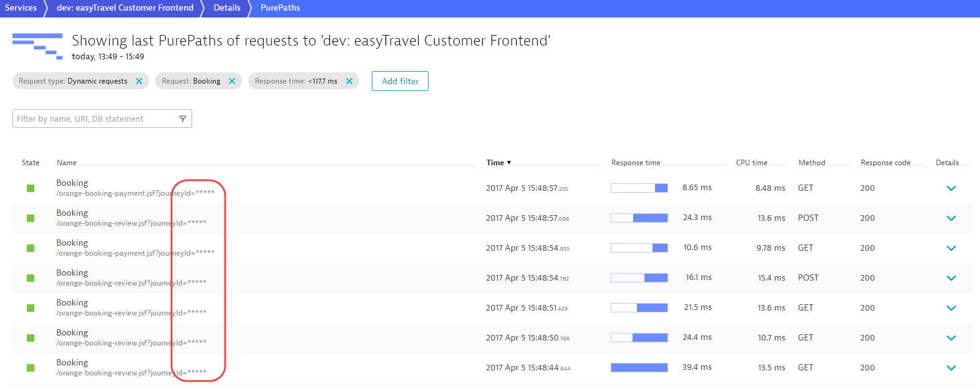
Task: Focus the Filter by name, URI, DB statement field
Action: coord(102,118)
